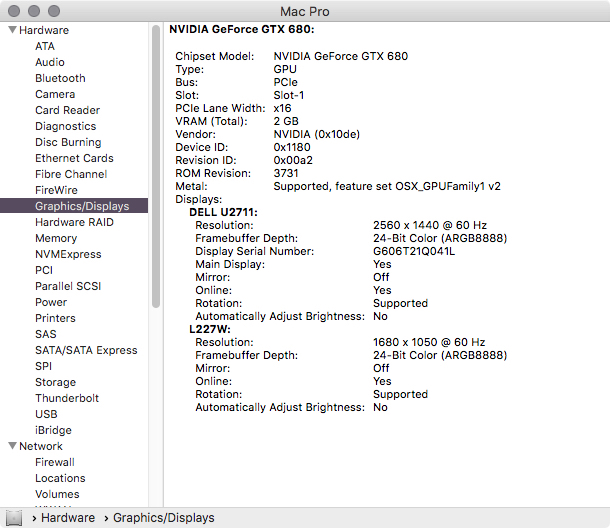
Task: Open the Bluetooth hardware category
Action: coord(60,78)
